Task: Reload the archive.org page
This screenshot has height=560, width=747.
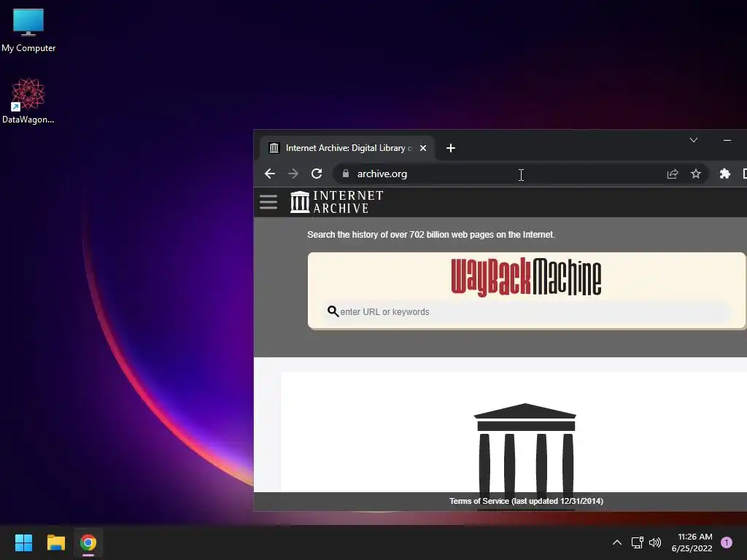Action: click(x=317, y=174)
